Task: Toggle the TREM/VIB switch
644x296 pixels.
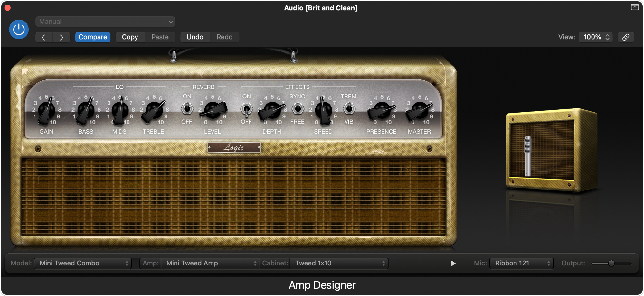Action: 349,108
